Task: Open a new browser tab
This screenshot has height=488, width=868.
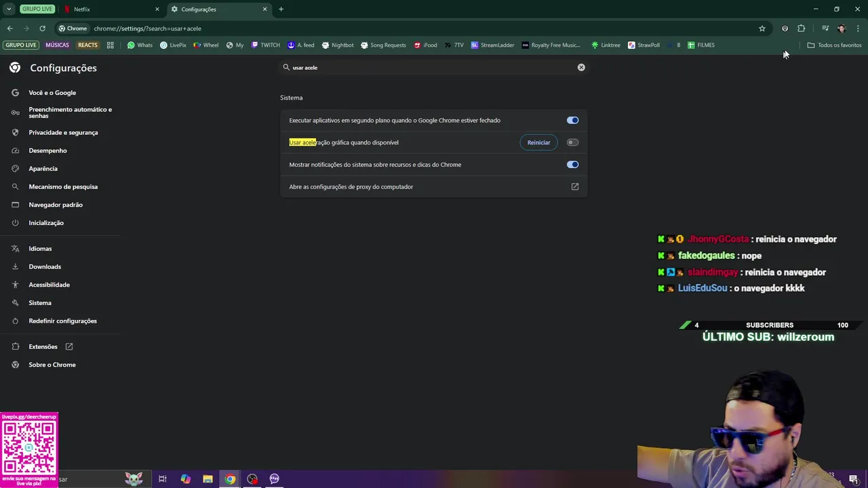Action: point(281,9)
